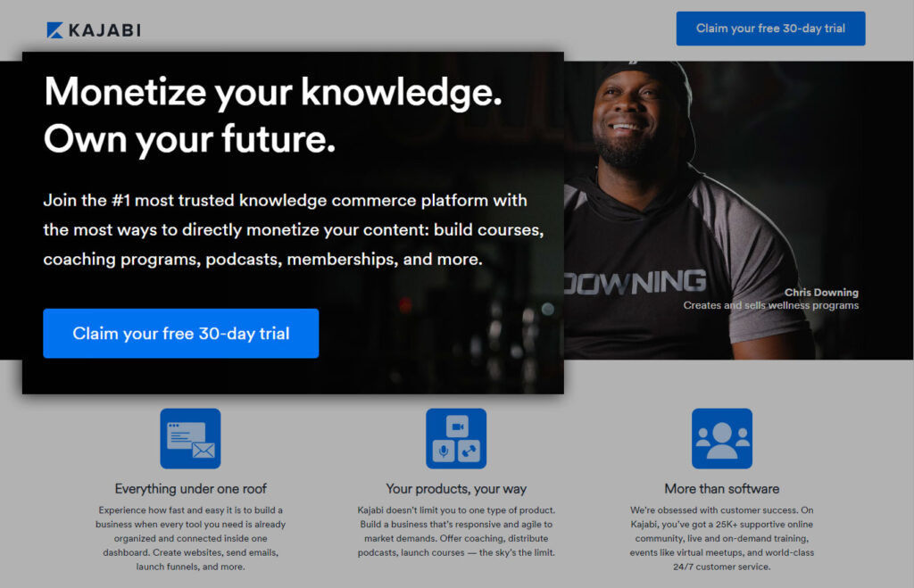914x588 pixels.
Task: Click the dumbbell tile in the products icon
Action: tap(469, 451)
